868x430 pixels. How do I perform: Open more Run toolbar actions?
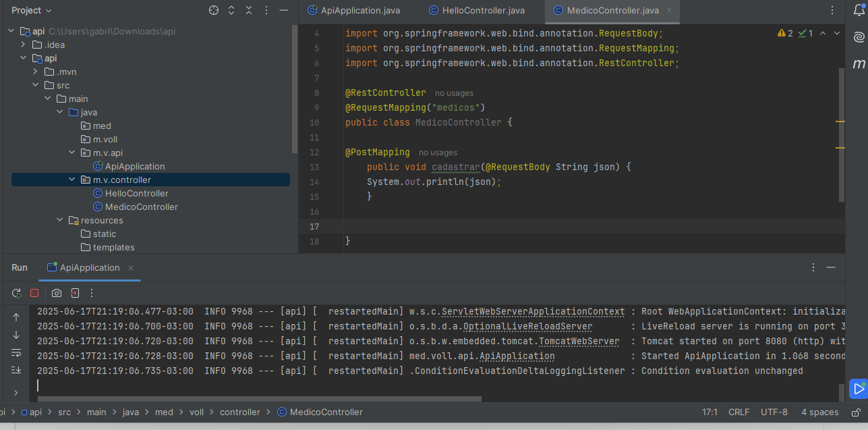click(x=92, y=293)
